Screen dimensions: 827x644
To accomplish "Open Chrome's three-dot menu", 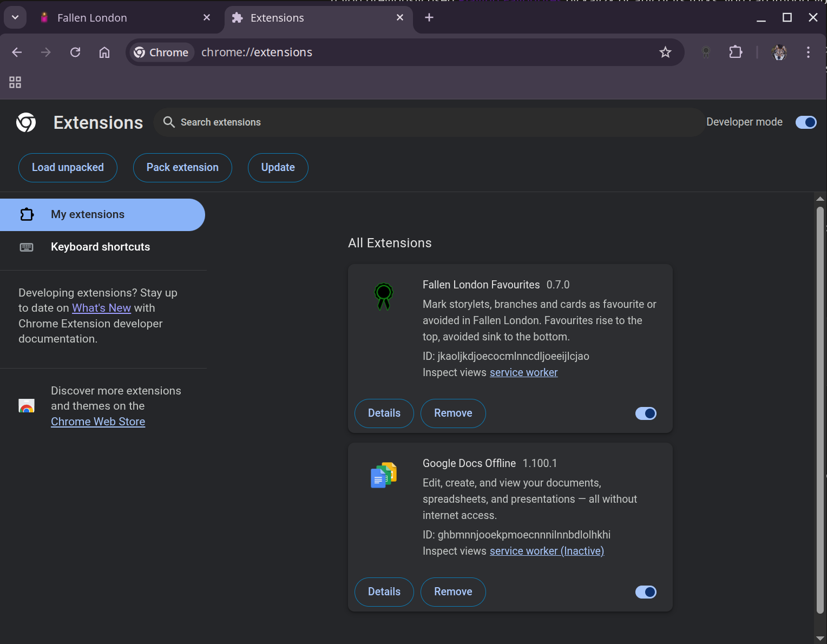I will pos(808,52).
